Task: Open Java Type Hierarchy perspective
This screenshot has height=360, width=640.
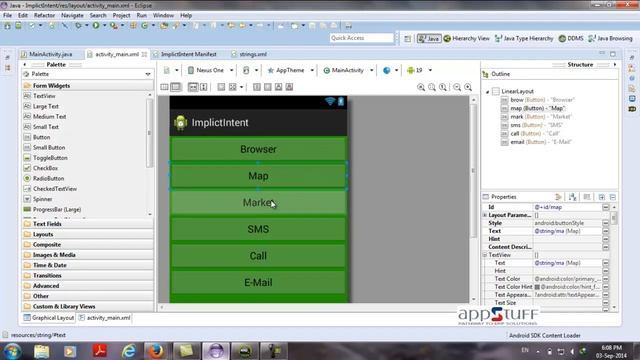Action: pos(524,38)
